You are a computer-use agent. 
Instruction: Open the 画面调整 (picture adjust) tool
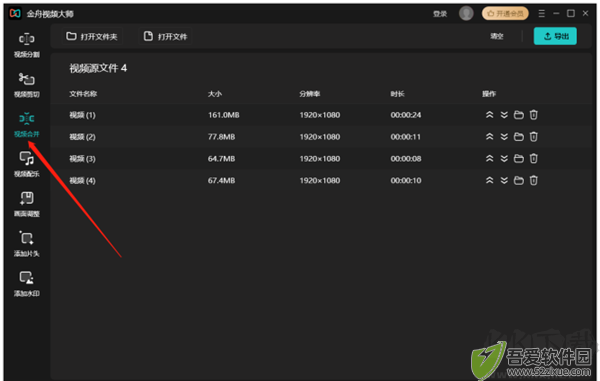[27, 204]
